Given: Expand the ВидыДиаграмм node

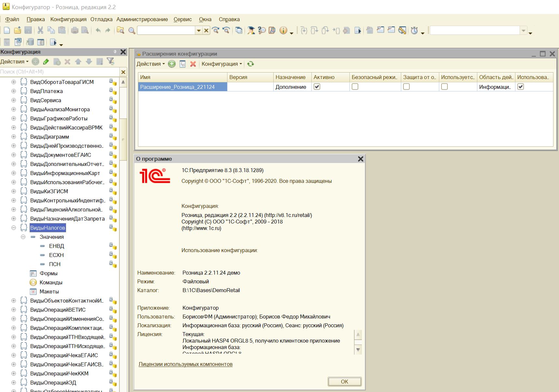Looking at the screenshot, I should click(x=14, y=137).
